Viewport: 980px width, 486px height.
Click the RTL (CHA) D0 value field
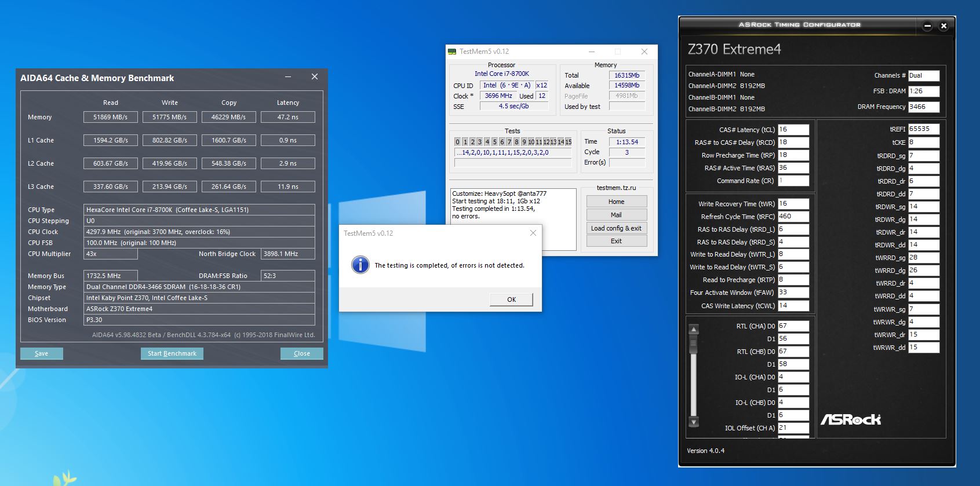pos(793,326)
